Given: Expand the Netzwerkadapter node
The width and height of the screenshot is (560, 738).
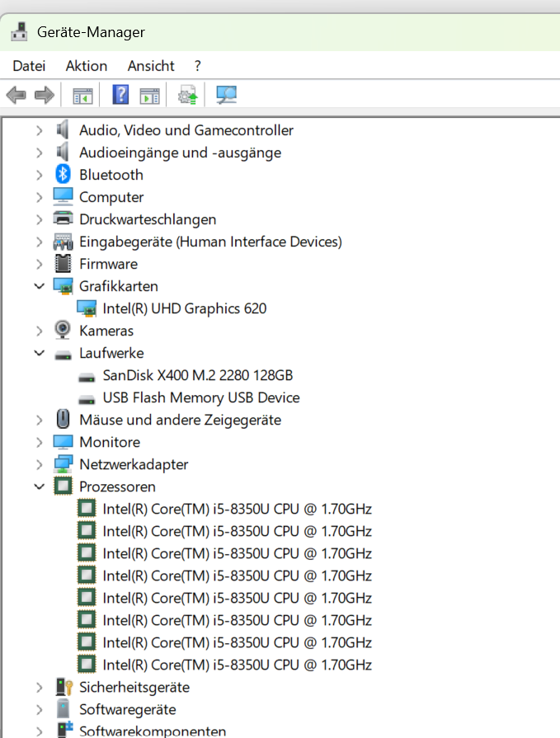Looking at the screenshot, I should point(40,464).
